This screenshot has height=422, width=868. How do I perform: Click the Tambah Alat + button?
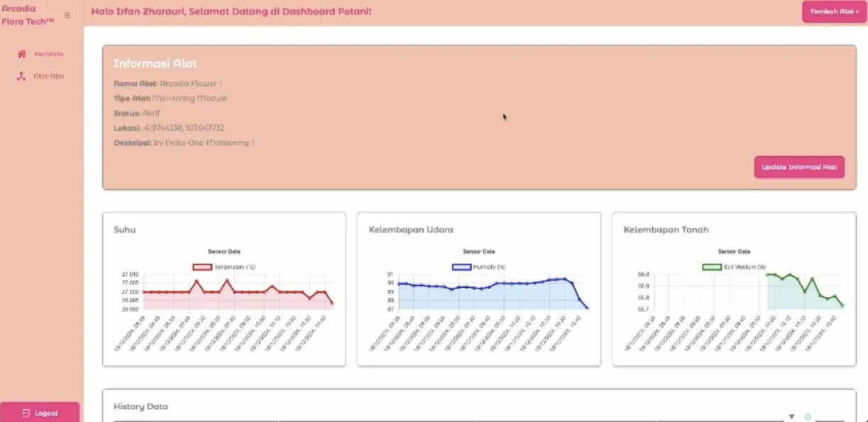pos(834,11)
